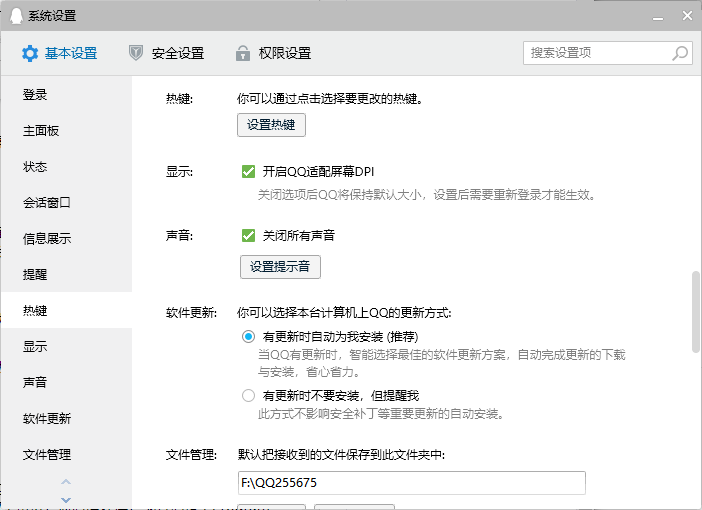
Task: Click the 显示: section label
Action: point(179,171)
